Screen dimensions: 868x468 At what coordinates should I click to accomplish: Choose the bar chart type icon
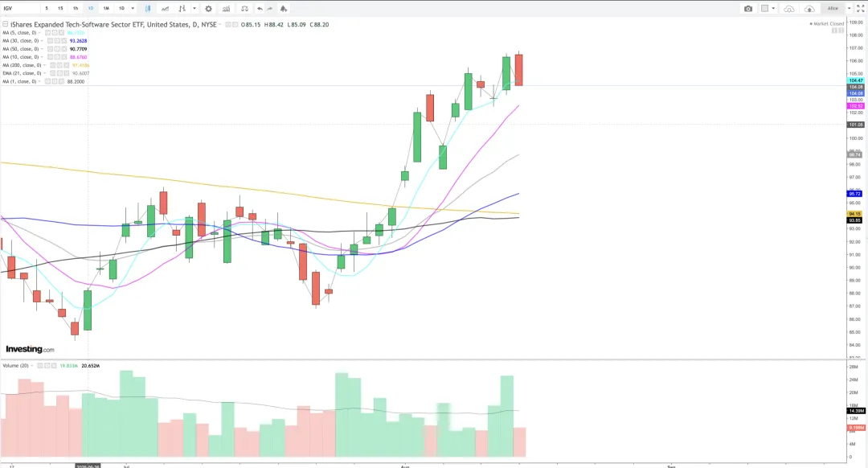[x=182, y=8]
